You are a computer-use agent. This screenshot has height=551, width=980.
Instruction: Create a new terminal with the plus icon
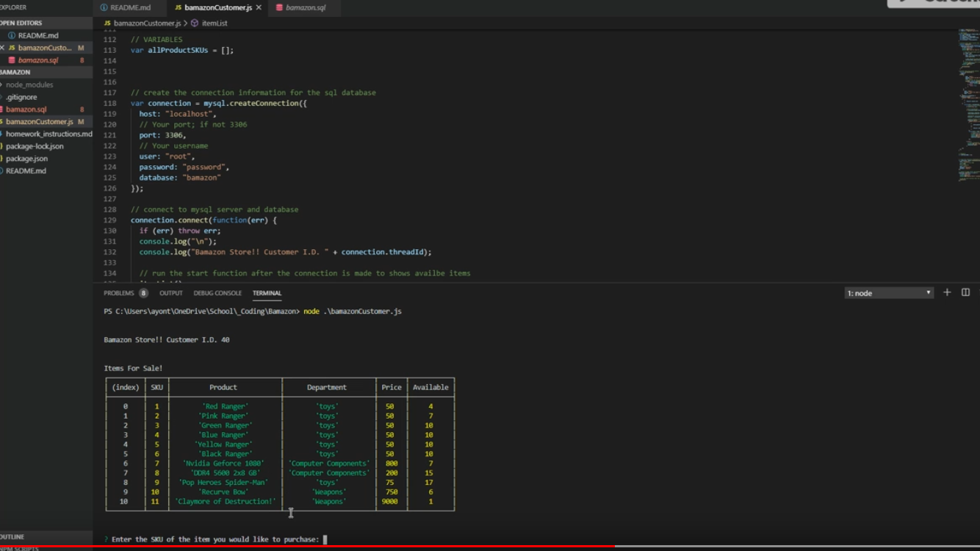(947, 292)
